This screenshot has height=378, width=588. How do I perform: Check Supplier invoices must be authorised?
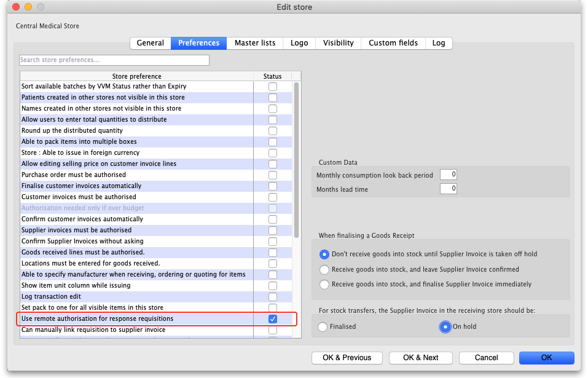coord(273,230)
